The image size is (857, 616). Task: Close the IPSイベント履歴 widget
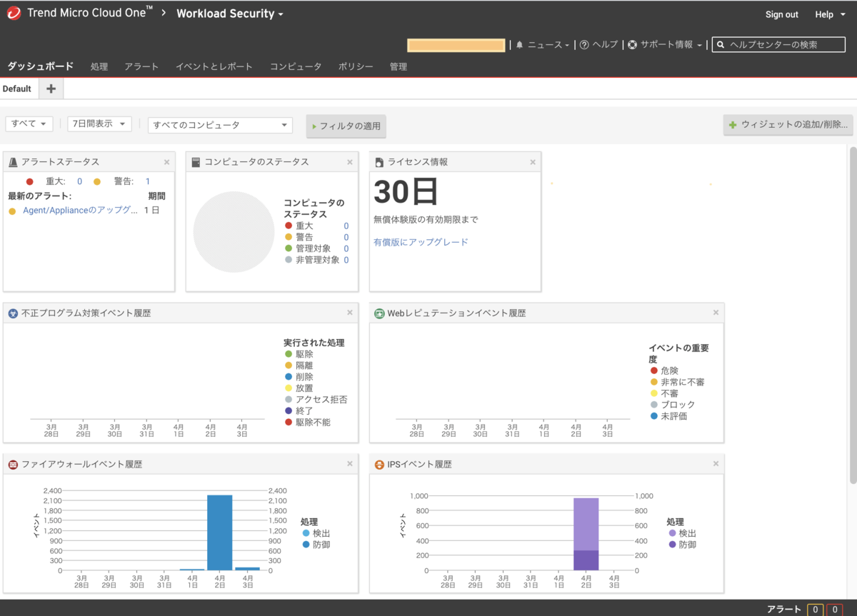716,464
